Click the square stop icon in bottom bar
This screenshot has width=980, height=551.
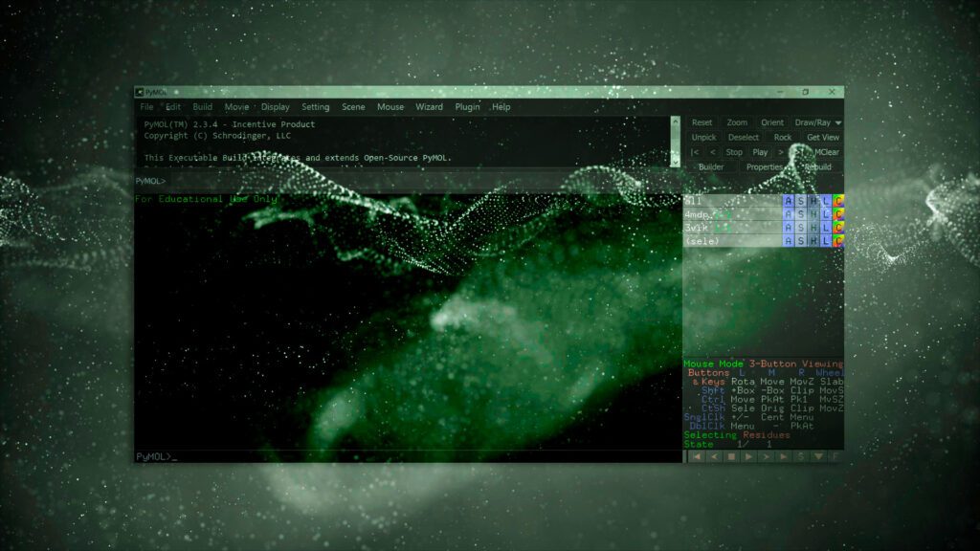(x=731, y=456)
